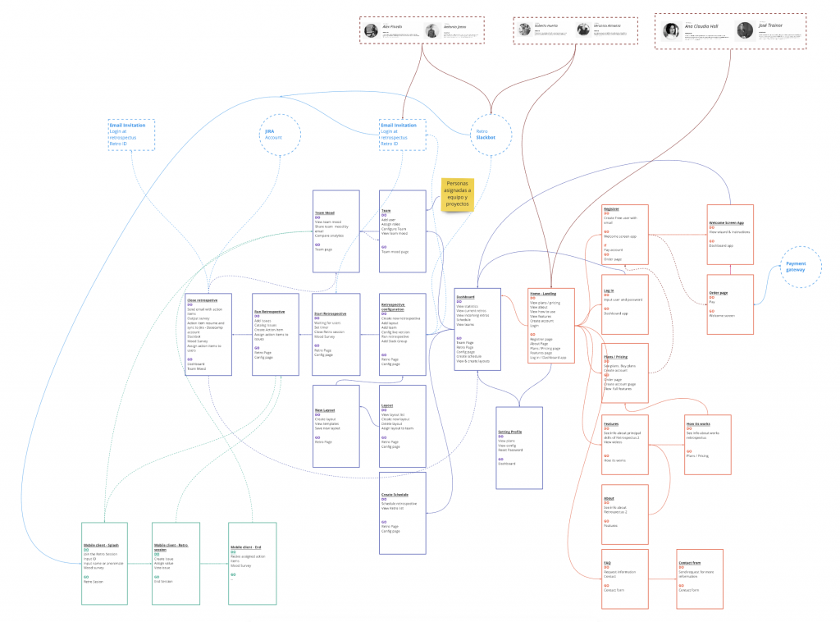The image size is (840, 622).
Task: Click the Mobile client - End card
Action: [x=251, y=564]
